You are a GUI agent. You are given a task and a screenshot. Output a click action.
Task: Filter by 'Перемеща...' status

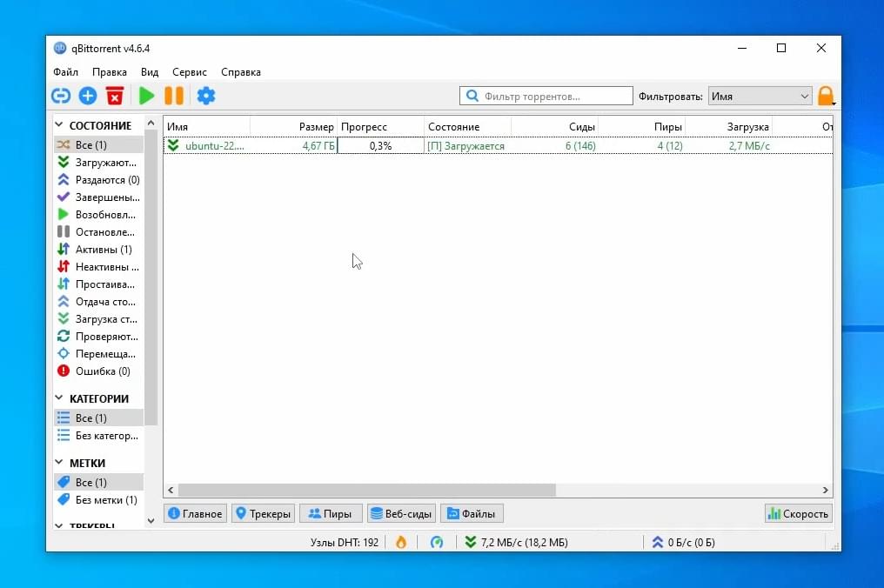point(98,354)
